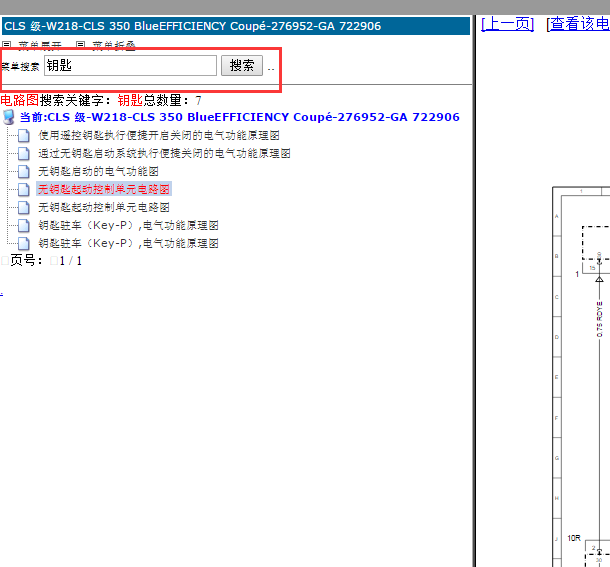This screenshot has height=567, width=610.
Task: Click the 菜单展开 expand-menu control
Action: point(32,46)
